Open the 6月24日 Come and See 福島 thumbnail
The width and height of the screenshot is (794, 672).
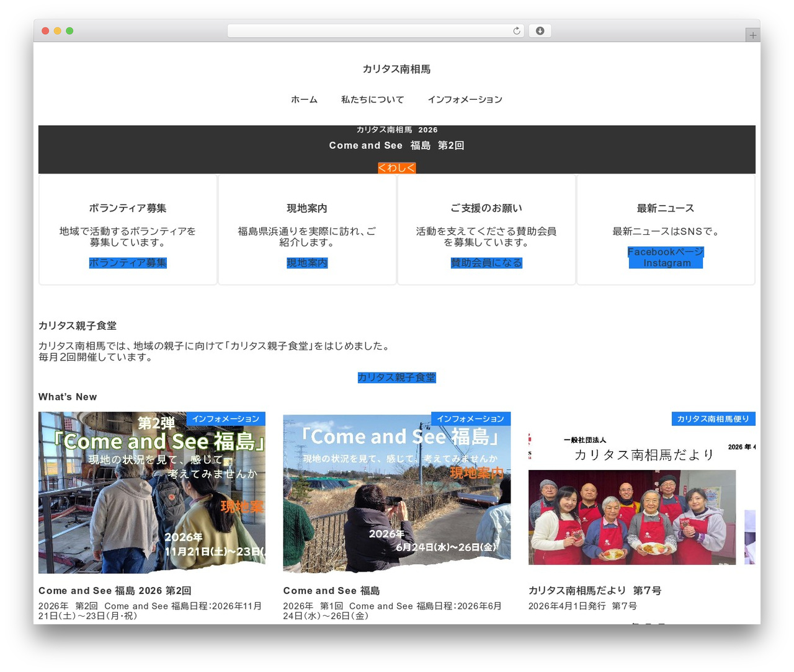(397, 493)
